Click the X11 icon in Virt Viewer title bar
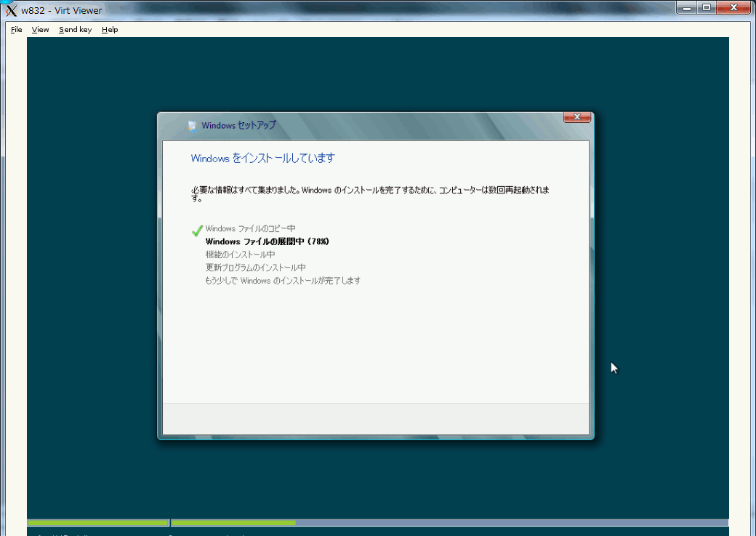 tap(11, 10)
